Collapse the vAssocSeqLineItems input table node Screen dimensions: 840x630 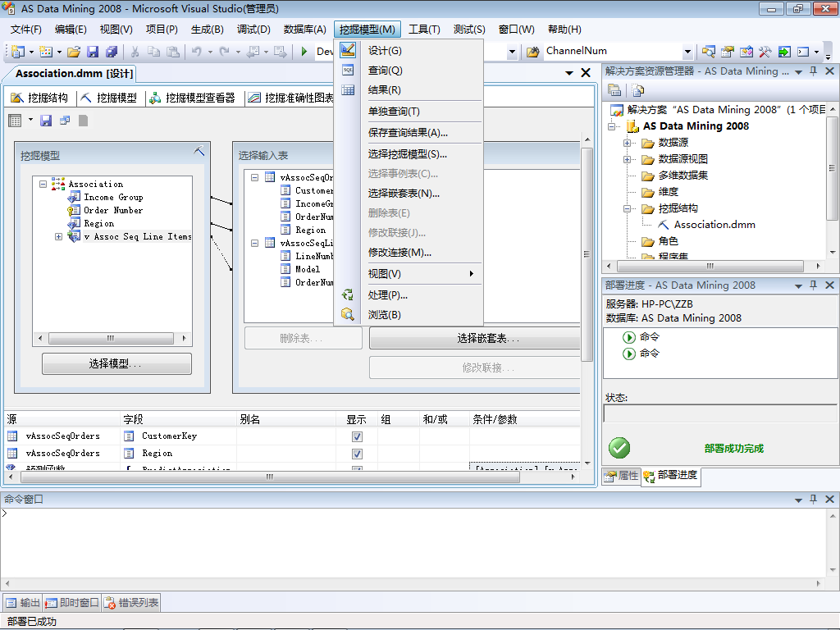click(255, 243)
